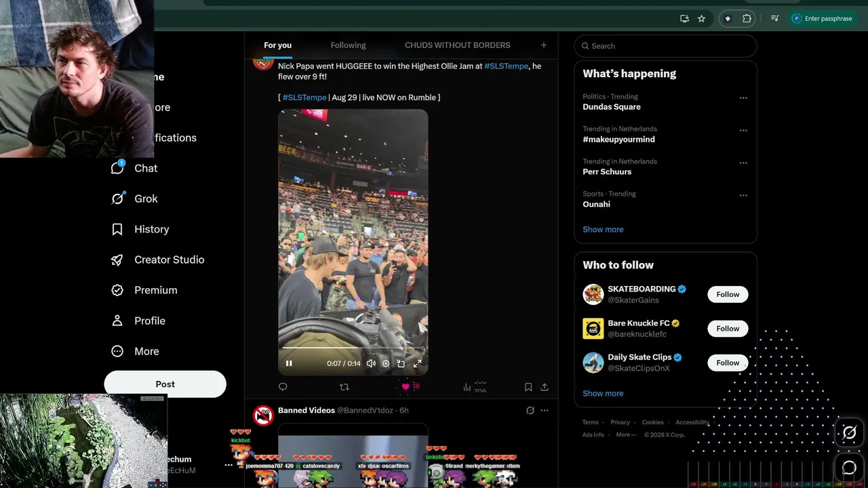Image resolution: width=868 pixels, height=488 pixels.
Task: Go to Profile in the sidebar
Action: tap(138, 321)
